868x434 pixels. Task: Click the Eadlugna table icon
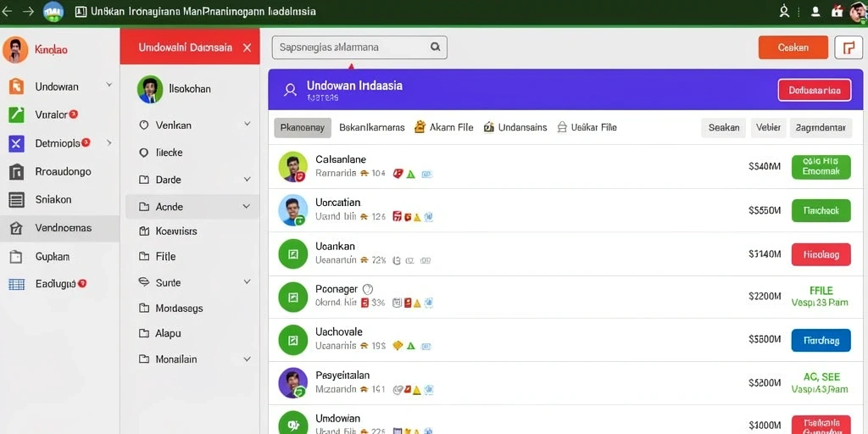17,285
